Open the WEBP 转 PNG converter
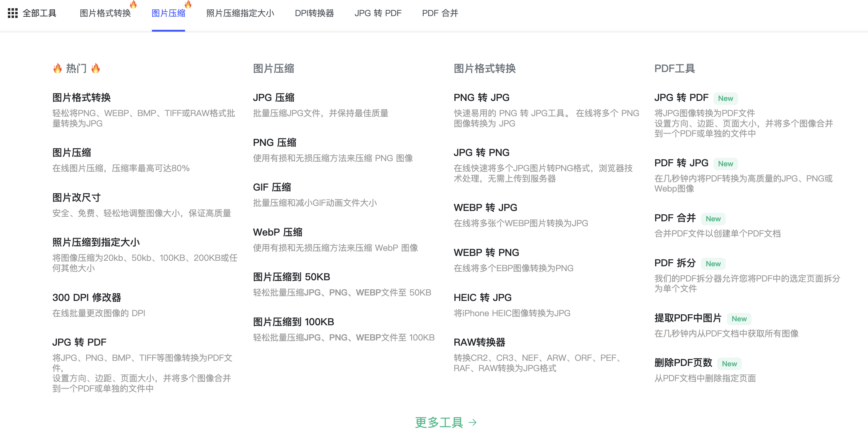 486,252
